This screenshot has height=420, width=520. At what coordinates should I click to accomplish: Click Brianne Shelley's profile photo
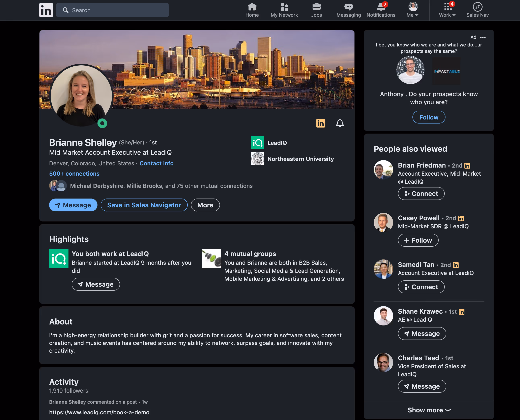pos(81,95)
